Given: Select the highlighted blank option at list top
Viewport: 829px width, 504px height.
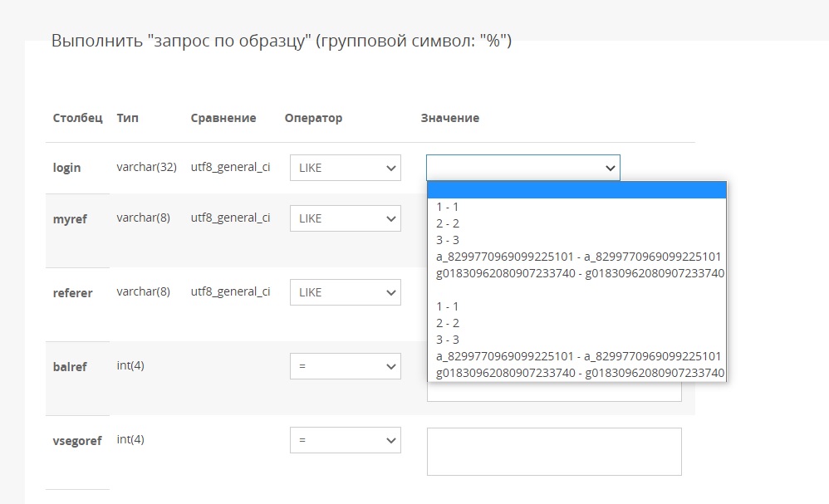Looking at the screenshot, I should coord(576,190).
